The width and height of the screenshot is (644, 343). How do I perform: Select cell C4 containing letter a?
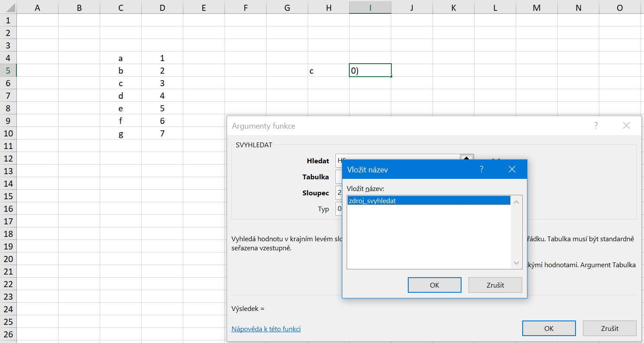(x=120, y=58)
